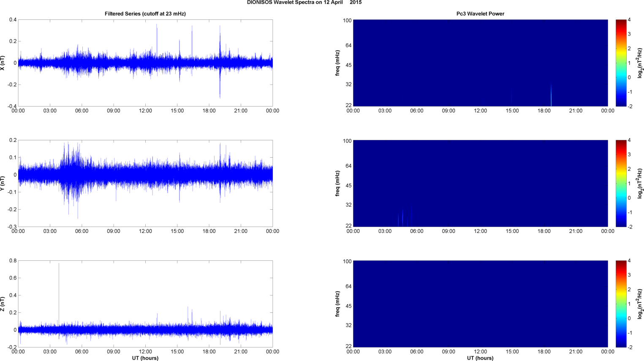The height and width of the screenshot is (361, 644).
Task: Click the '100' frequency tick on top spectrogram
Action: coord(347,20)
